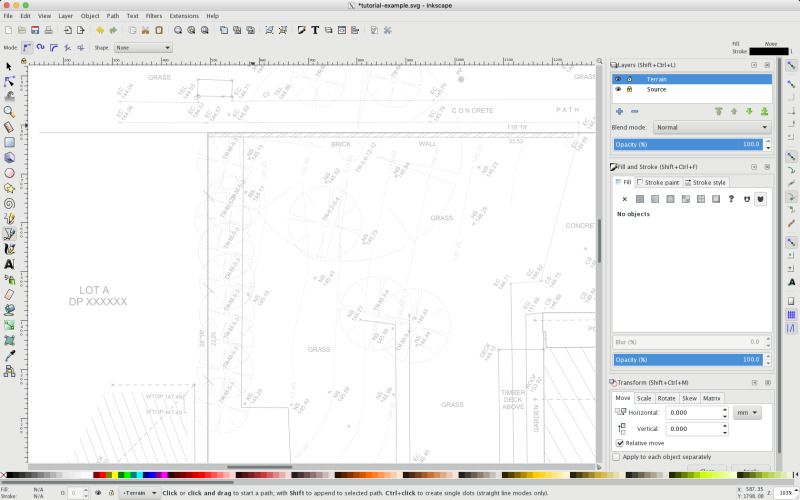Switch to Spiro path mode
The height and width of the screenshot is (500, 800).
(40, 47)
